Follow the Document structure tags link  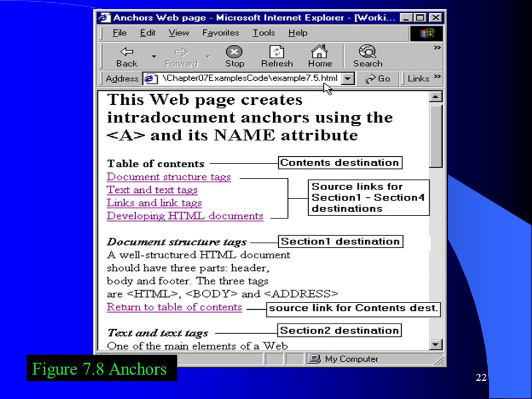click(168, 177)
